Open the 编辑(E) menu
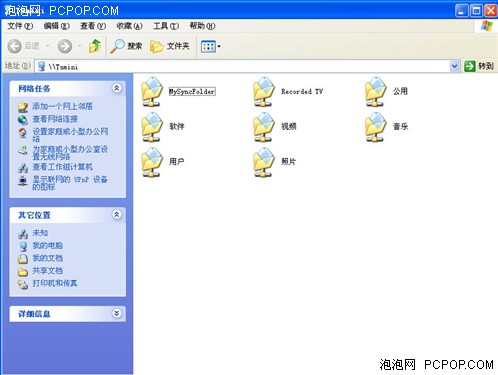The height and width of the screenshot is (375, 498). (57, 26)
